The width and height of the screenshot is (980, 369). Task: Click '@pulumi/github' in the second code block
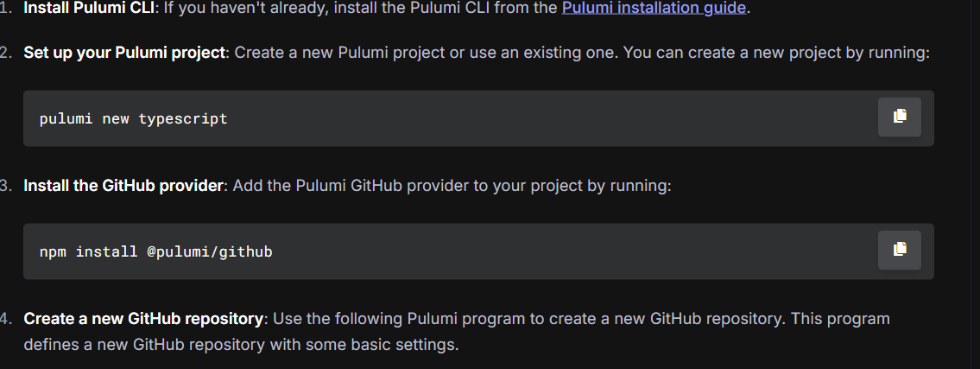point(210,252)
